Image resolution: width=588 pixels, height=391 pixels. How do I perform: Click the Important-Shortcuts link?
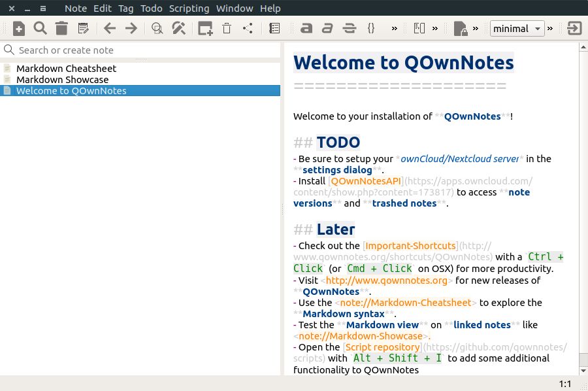410,246
